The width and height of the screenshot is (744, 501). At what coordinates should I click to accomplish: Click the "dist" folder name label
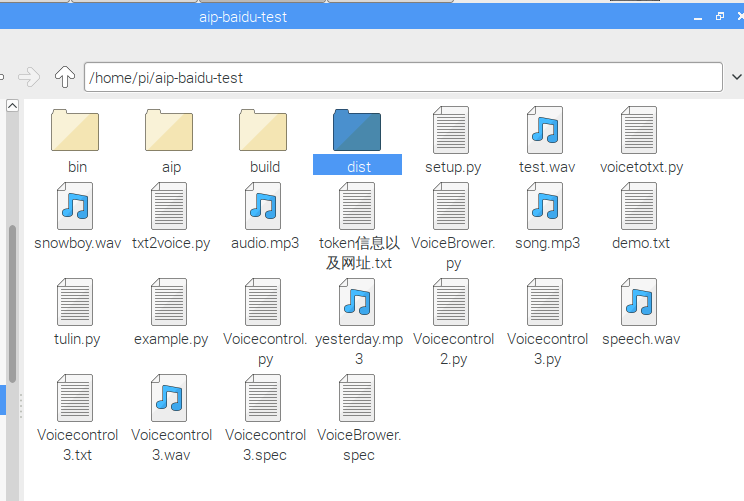click(x=359, y=167)
